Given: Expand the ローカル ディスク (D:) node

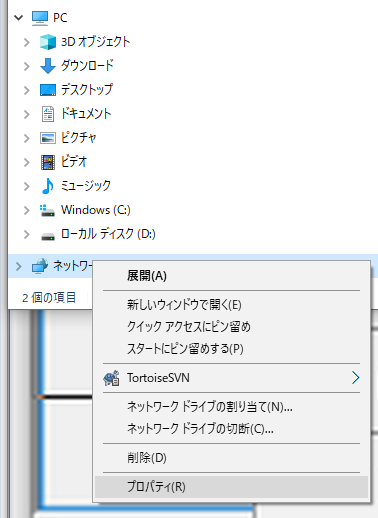Looking at the screenshot, I should (x=27, y=234).
